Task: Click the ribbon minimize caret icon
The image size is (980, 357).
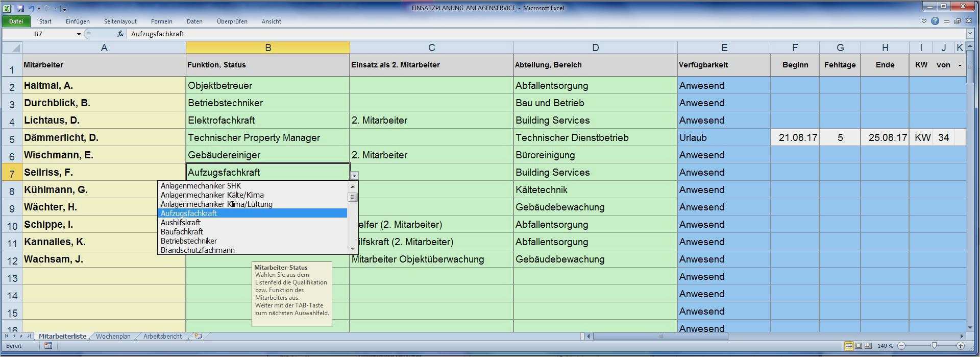Action: (924, 21)
